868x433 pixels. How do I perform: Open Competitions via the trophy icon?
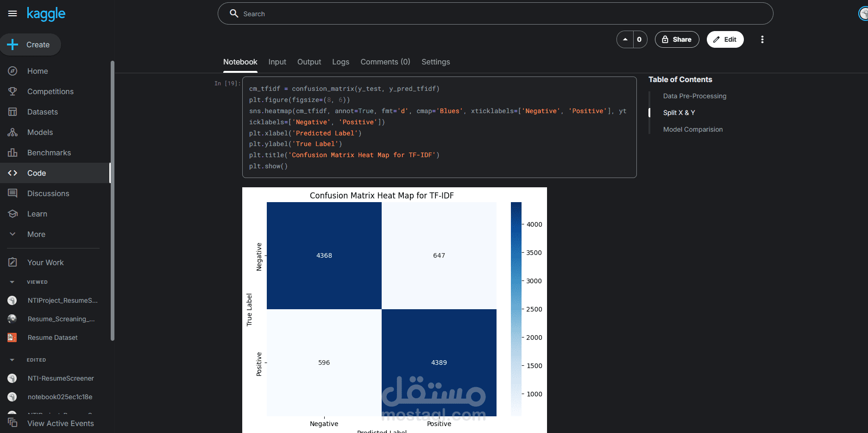[x=13, y=91]
